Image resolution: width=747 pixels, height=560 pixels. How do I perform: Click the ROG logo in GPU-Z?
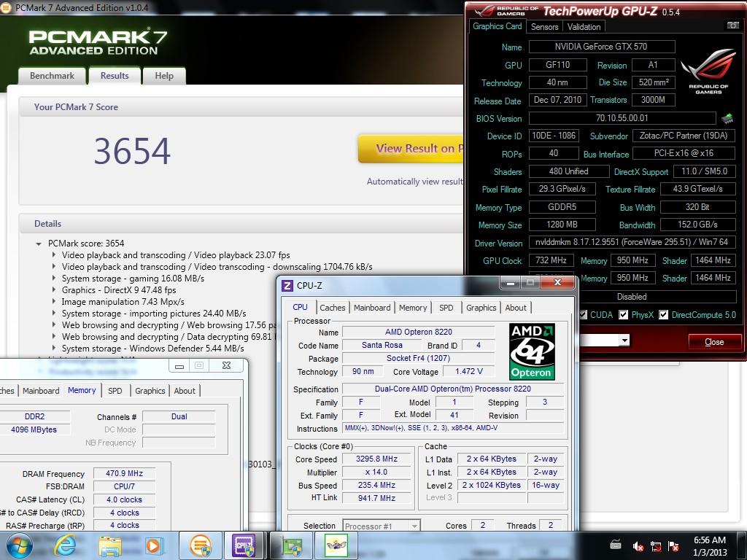click(708, 71)
